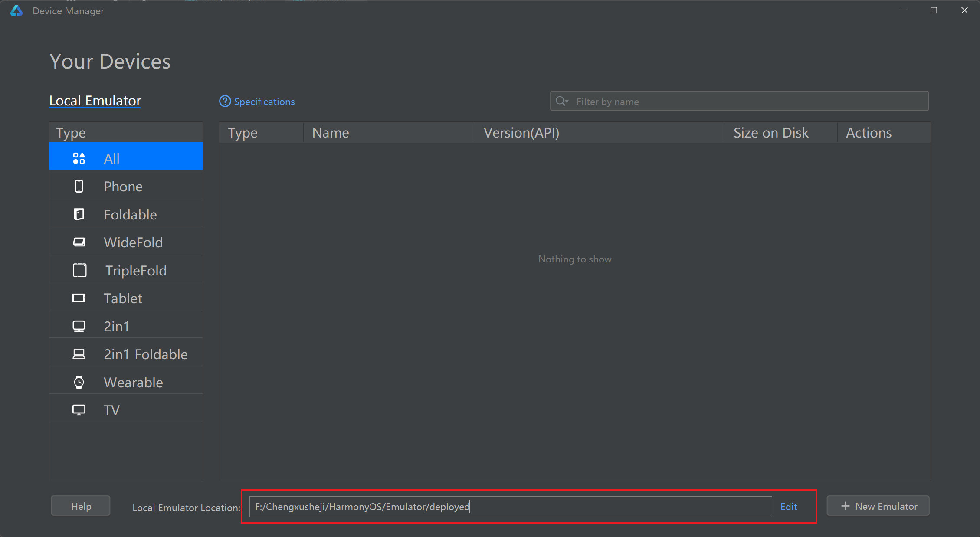This screenshot has width=980, height=537.
Task: Choose the 2in1 device icon
Action: [79, 326]
